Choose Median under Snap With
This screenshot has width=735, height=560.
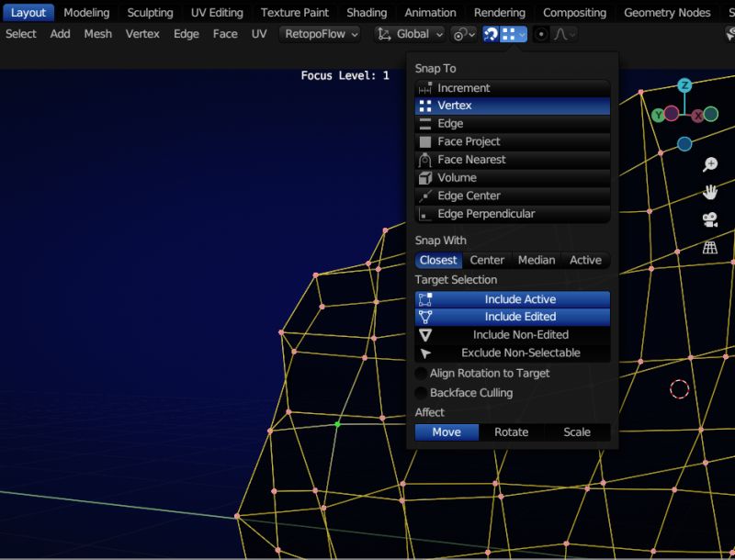pos(537,260)
